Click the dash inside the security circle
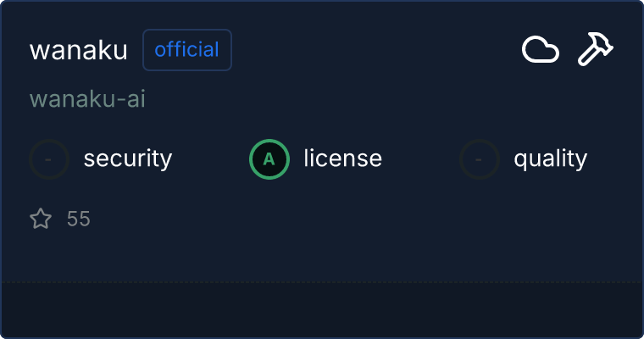This screenshot has width=644, height=339. [49, 159]
